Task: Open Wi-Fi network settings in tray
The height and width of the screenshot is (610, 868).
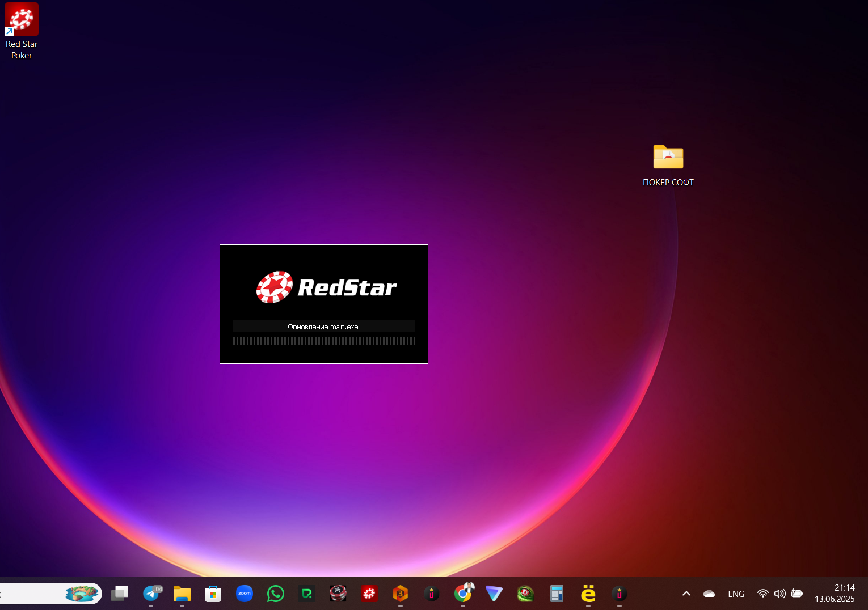Action: point(763,594)
